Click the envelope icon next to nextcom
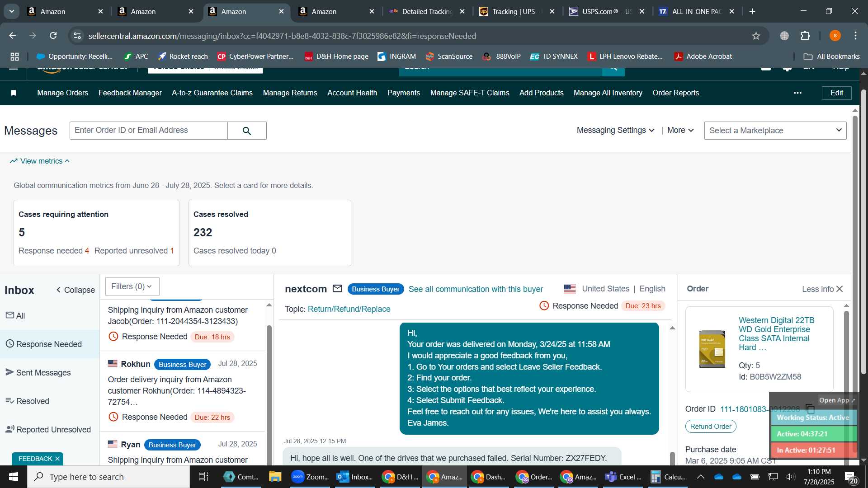This screenshot has height=488, width=868. 337,288
